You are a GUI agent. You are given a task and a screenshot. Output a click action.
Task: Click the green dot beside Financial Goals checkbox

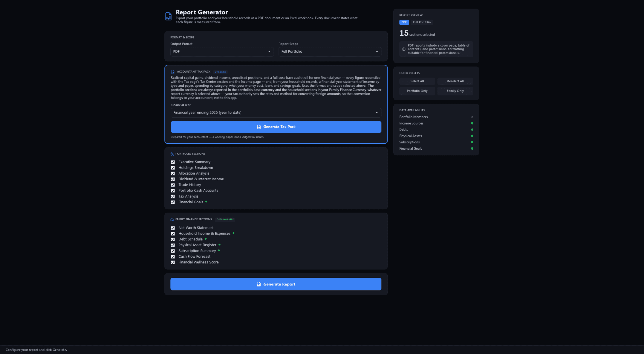point(206,201)
